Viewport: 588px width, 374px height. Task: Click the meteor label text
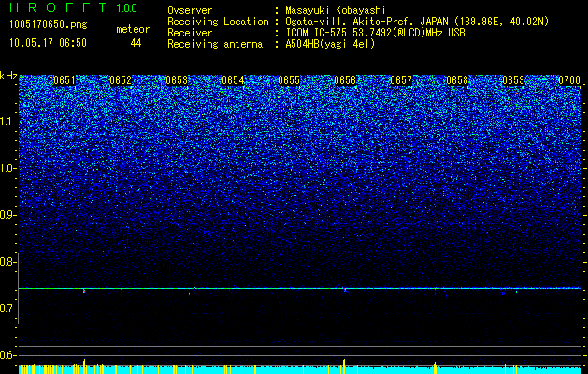click(x=133, y=29)
